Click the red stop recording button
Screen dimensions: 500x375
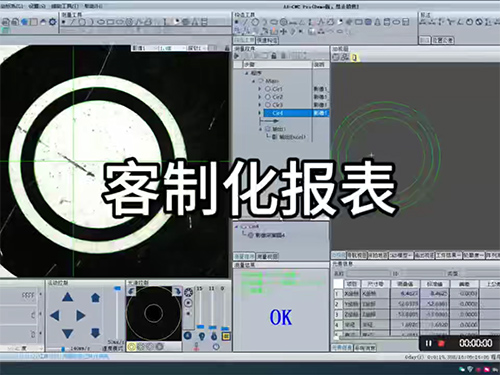(441, 343)
